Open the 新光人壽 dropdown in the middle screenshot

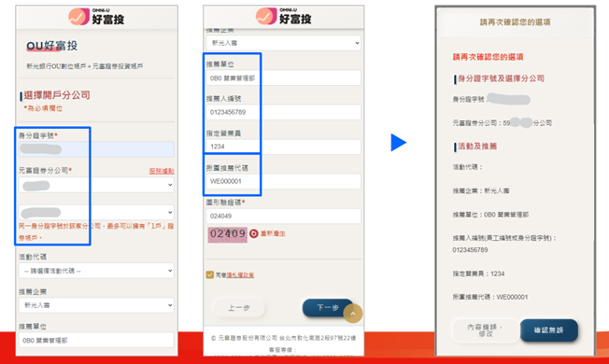click(284, 43)
